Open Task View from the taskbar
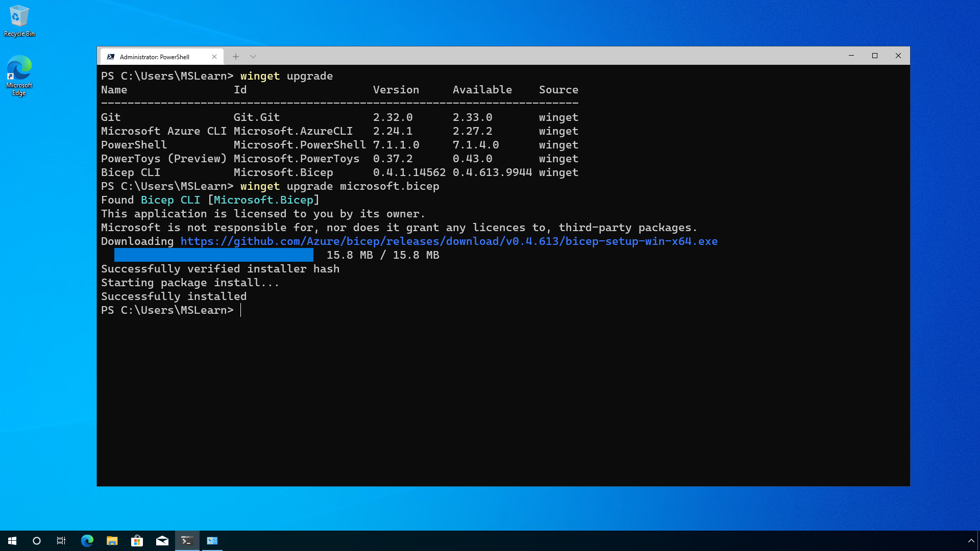980x551 pixels. point(61,540)
